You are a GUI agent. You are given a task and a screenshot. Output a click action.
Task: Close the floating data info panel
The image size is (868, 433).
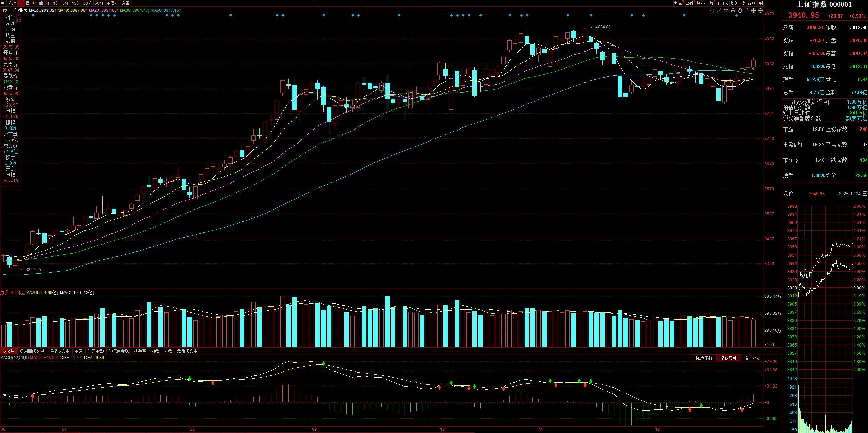coord(19,16)
